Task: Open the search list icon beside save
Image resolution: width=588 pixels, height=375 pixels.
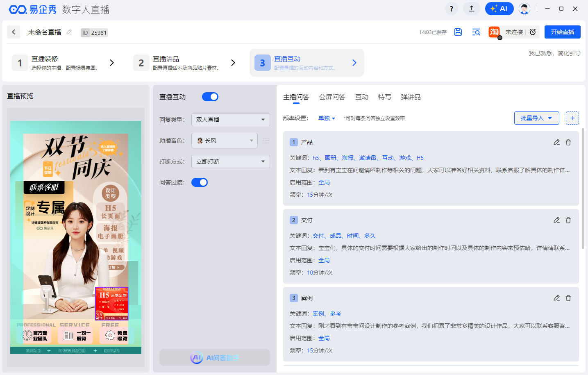Action: 476,32
